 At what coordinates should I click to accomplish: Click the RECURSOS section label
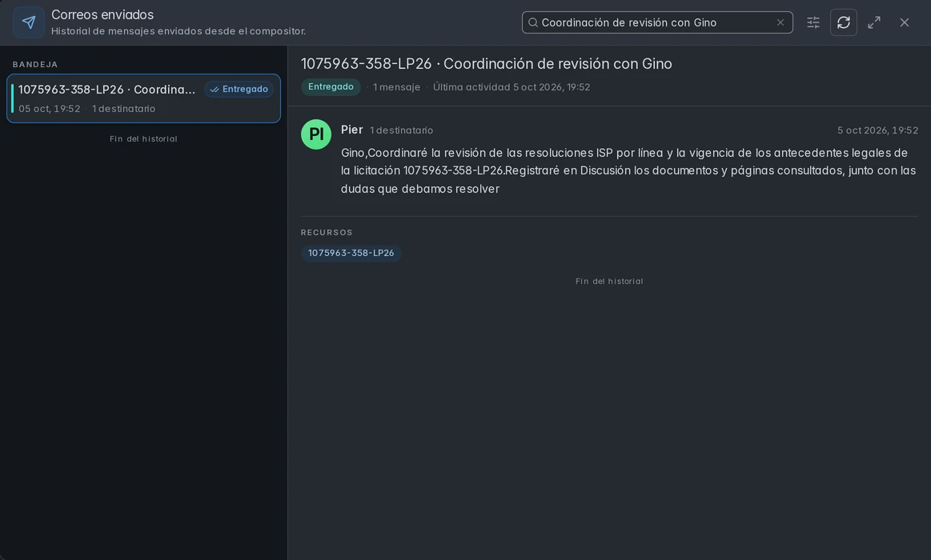tap(327, 233)
